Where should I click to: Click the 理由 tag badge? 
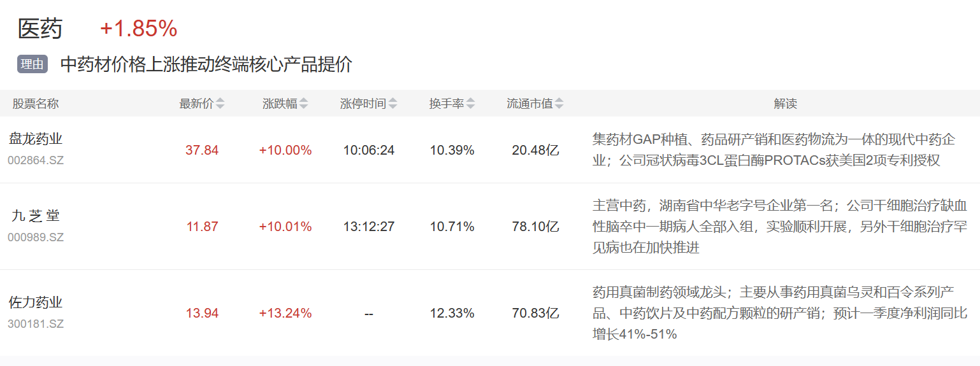coord(32,64)
